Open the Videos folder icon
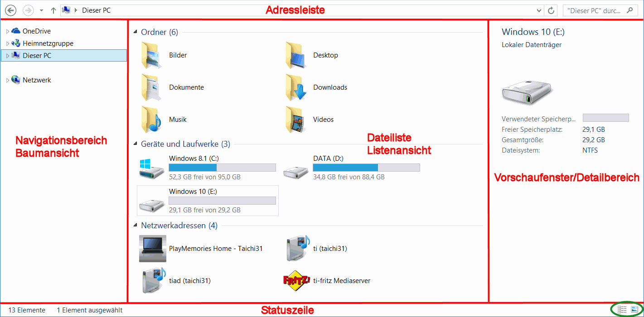The image size is (644, 317). click(295, 120)
